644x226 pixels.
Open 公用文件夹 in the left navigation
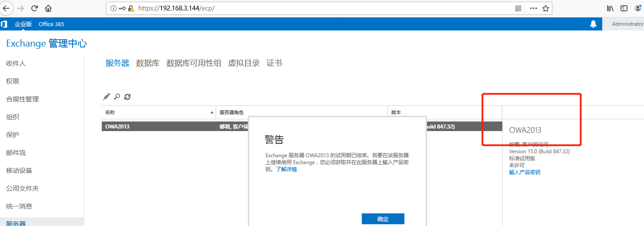[23, 188]
